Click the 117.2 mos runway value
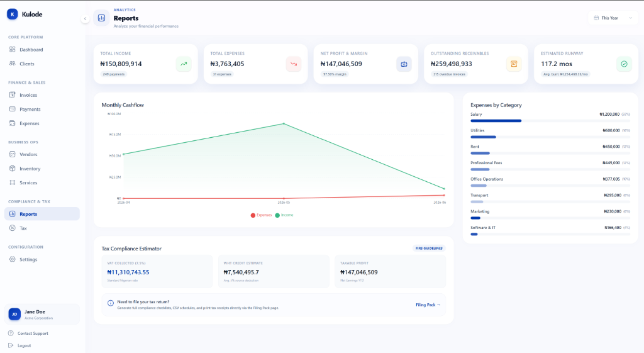This screenshot has width=644, height=353. click(557, 64)
